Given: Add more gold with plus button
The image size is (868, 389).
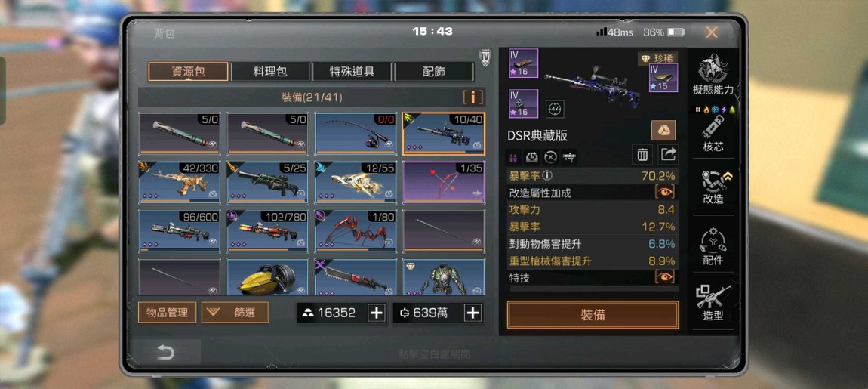Looking at the screenshot, I should [377, 313].
